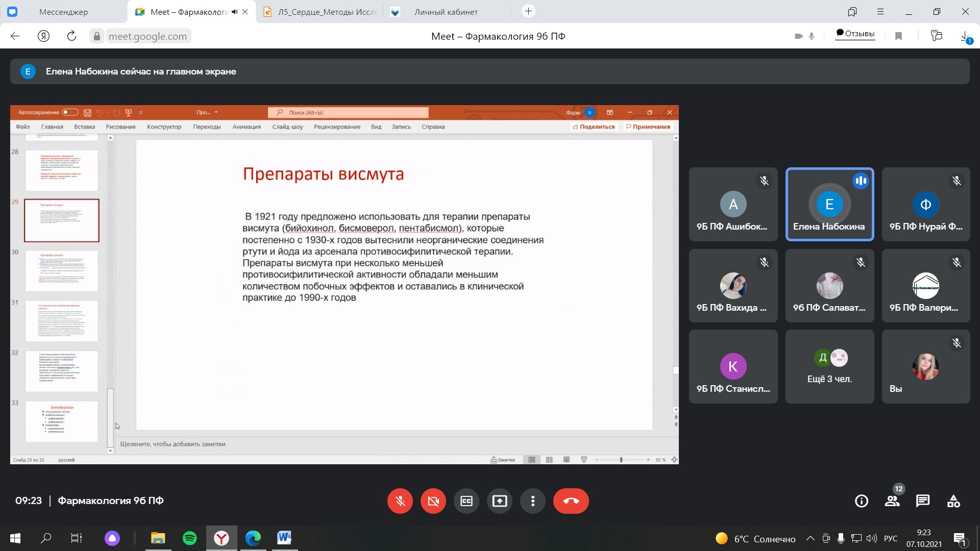
Task: Open Windows Start menu
Action: pos(15,538)
